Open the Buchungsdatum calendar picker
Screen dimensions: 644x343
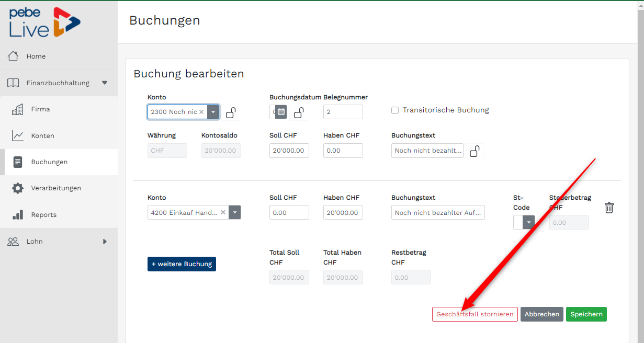[281, 112]
